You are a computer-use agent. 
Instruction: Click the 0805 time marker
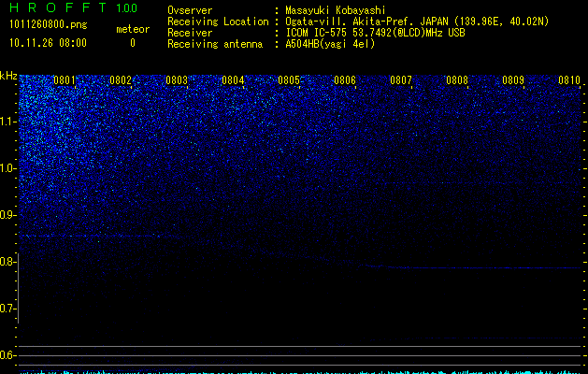coord(289,80)
